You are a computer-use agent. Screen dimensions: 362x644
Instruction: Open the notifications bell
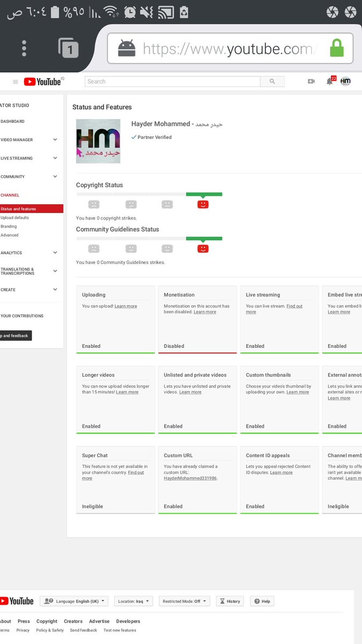click(330, 81)
